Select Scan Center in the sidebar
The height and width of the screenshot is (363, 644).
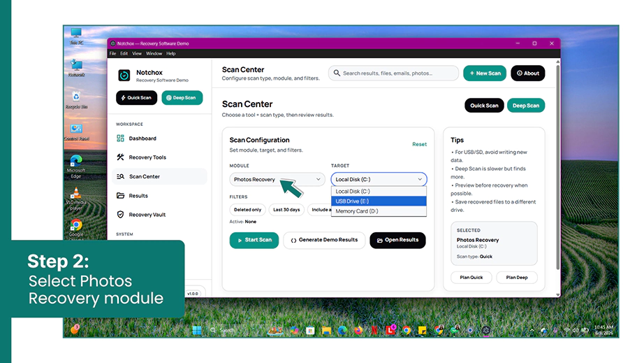point(159,176)
